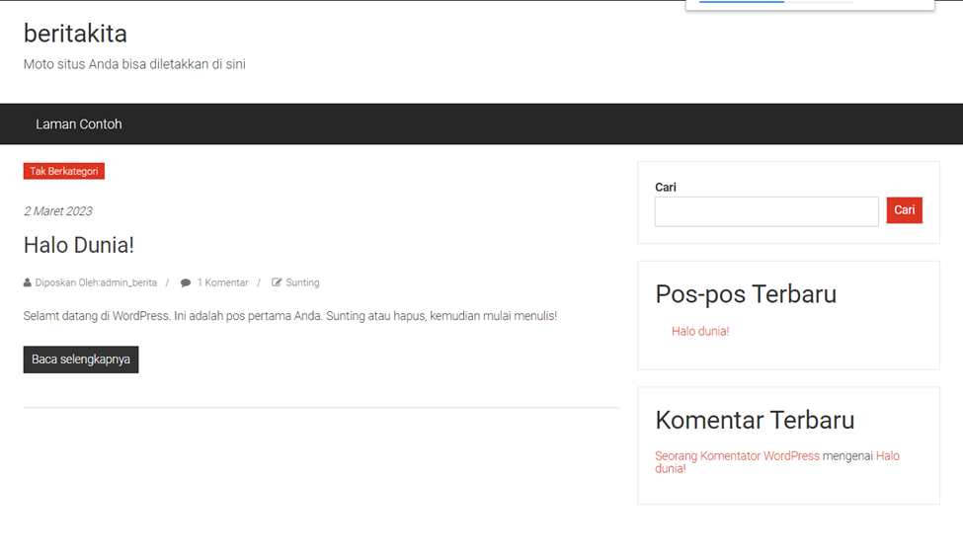
Task: Click the Seorang Komentator WordPress link
Action: pyautogui.click(x=737, y=456)
